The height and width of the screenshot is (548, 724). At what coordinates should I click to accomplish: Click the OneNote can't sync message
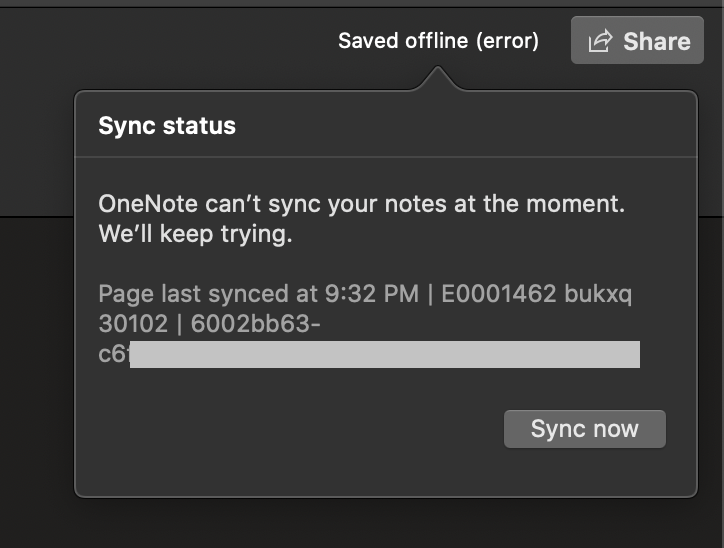point(361,205)
